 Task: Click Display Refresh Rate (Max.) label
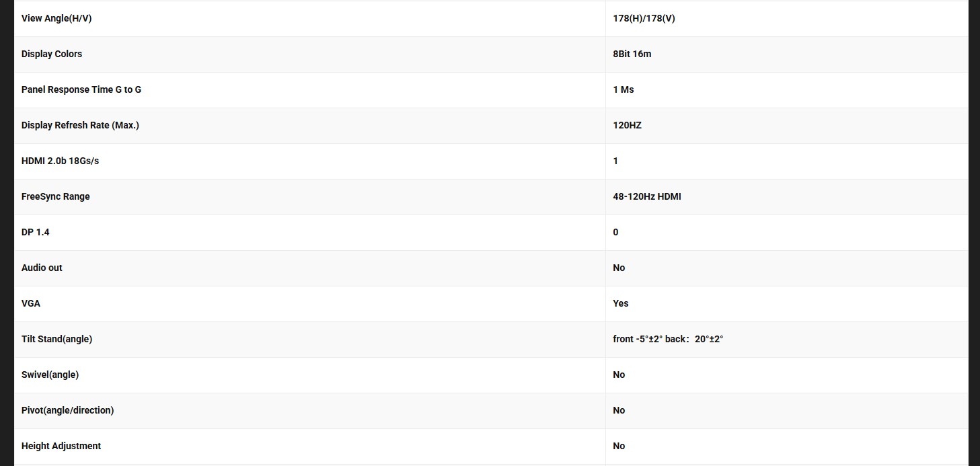[x=80, y=125]
